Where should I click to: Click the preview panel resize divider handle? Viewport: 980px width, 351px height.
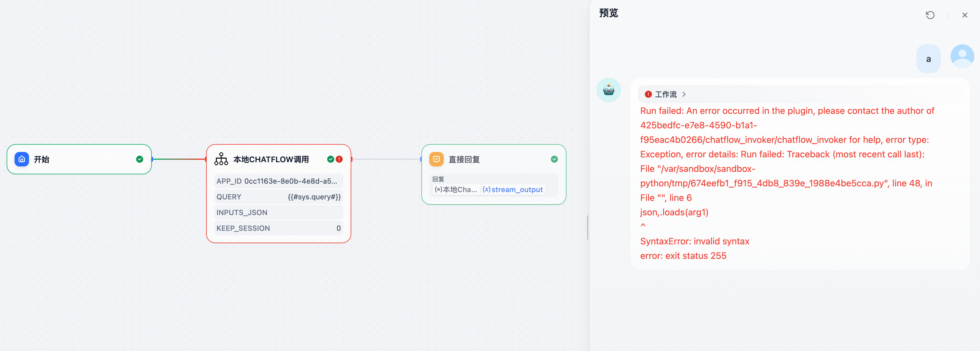tap(588, 227)
